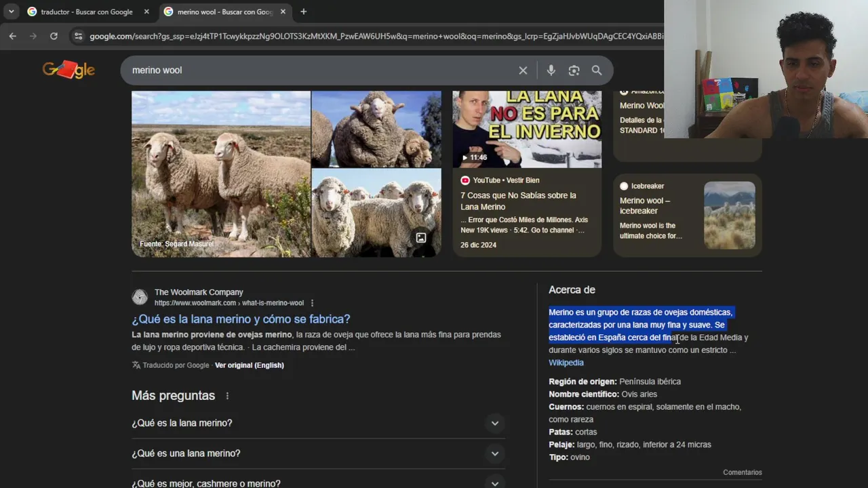The height and width of the screenshot is (488, 868).
Task: Click the Google logo
Action: click(68, 69)
